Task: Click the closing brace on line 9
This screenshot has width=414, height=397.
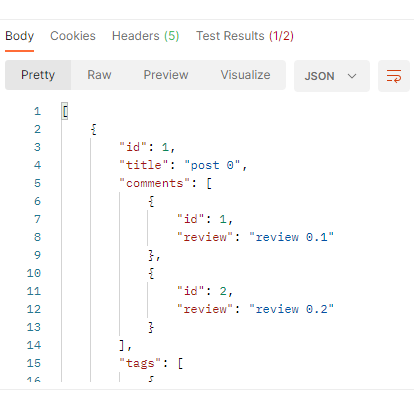Action: [151, 255]
